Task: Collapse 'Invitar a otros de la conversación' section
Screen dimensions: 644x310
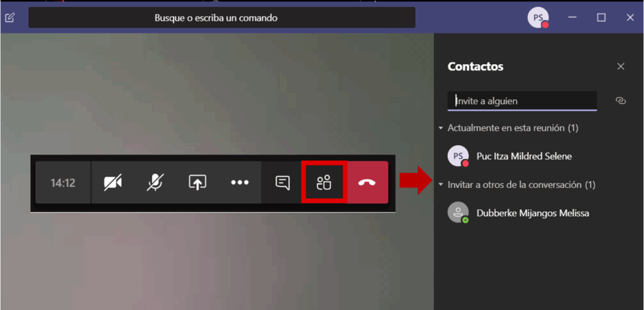Action: coord(441,185)
